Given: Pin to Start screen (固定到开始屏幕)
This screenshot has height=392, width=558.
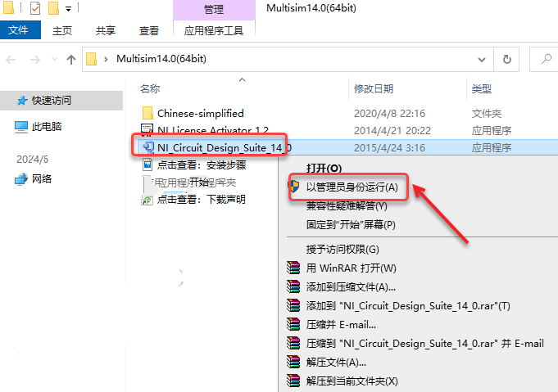Looking at the screenshot, I should coord(351,224).
